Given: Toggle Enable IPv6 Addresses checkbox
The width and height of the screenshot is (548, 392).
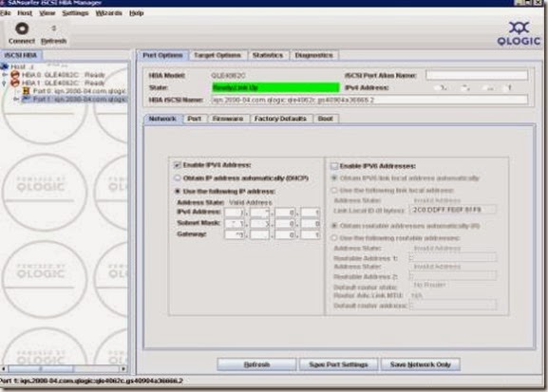Looking at the screenshot, I should pos(334,165).
